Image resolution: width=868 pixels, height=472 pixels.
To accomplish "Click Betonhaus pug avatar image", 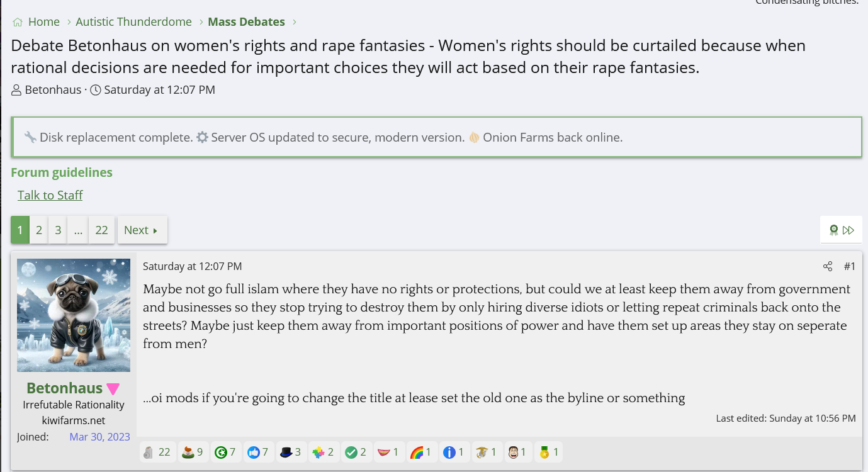I will pyautogui.click(x=74, y=315).
